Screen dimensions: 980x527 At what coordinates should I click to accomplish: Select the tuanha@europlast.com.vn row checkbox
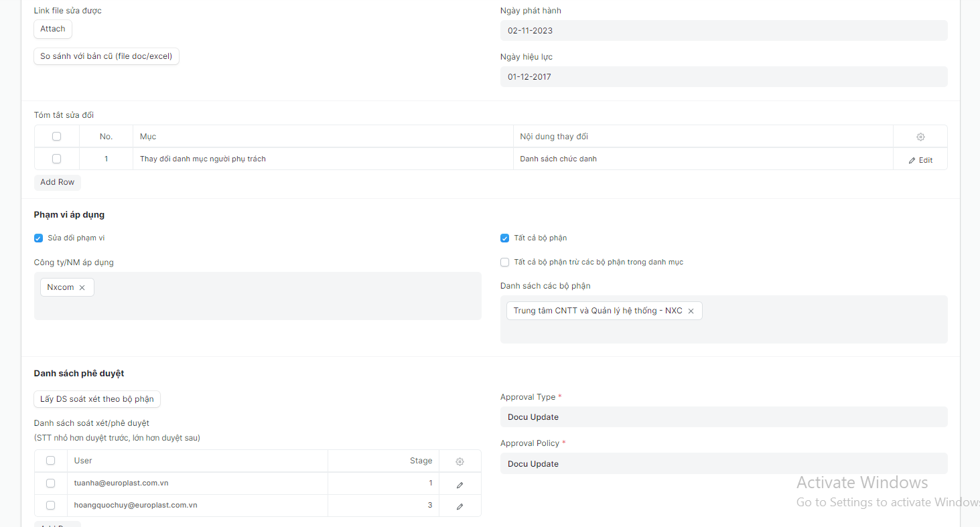coord(50,483)
